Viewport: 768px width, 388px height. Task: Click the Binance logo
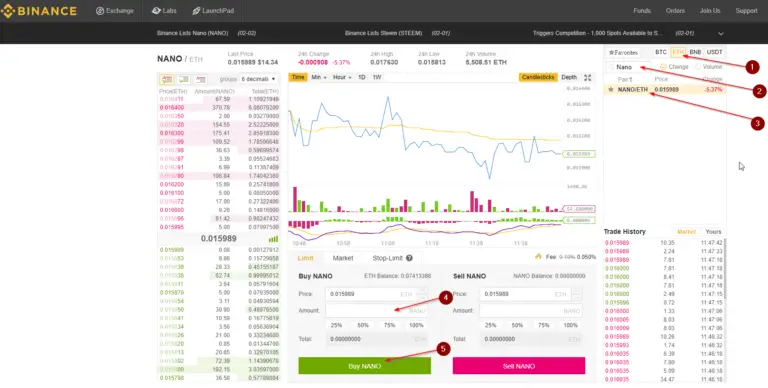point(39,11)
